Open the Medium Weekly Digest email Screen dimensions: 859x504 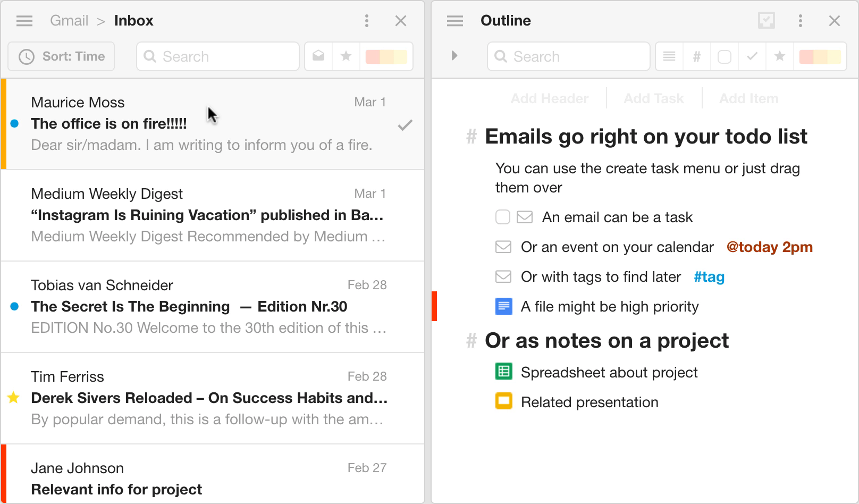click(x=213, y=215)
